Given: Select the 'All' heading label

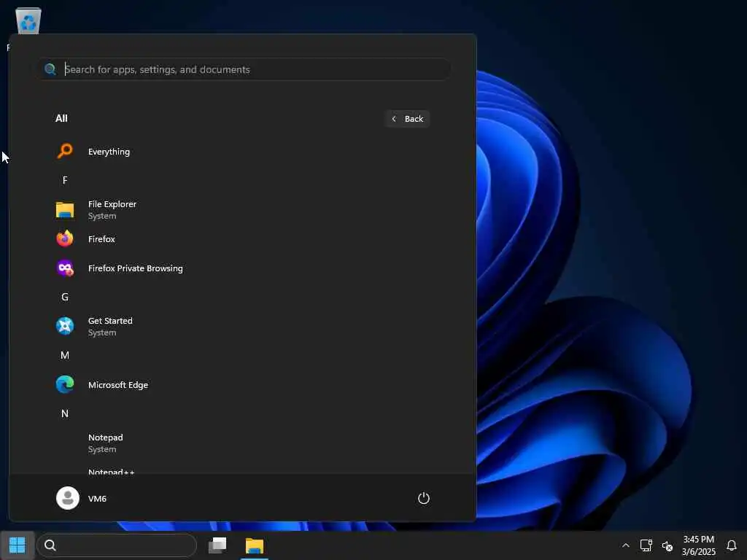Looking at the screenshot, I should [61, 118].
